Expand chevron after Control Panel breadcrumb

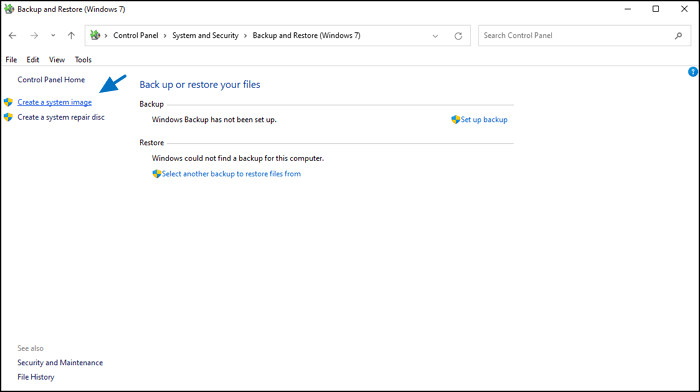coord(165,36)
